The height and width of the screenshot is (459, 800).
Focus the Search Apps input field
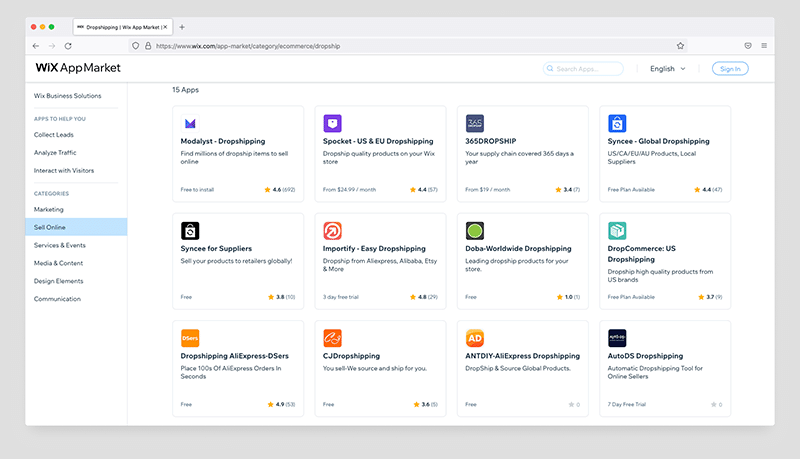point(583,69)
